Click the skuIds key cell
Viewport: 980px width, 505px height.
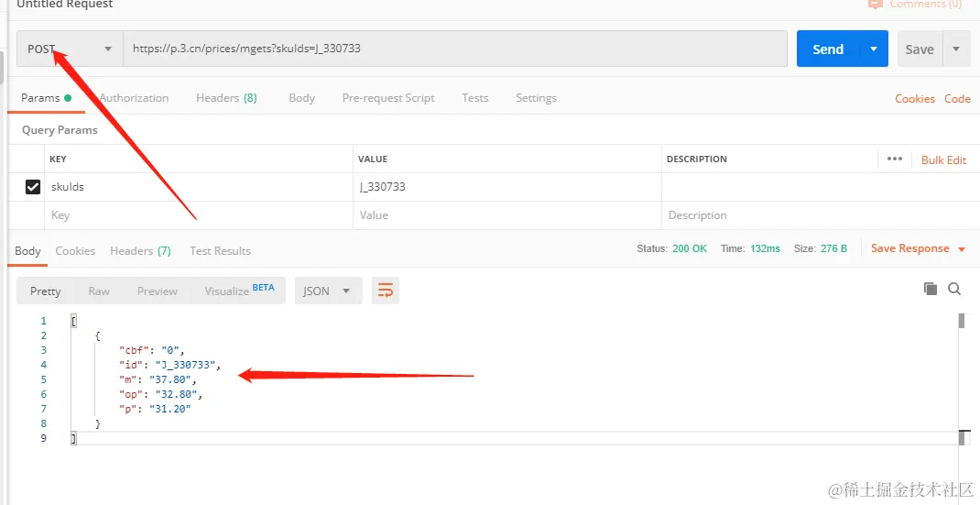199,186
